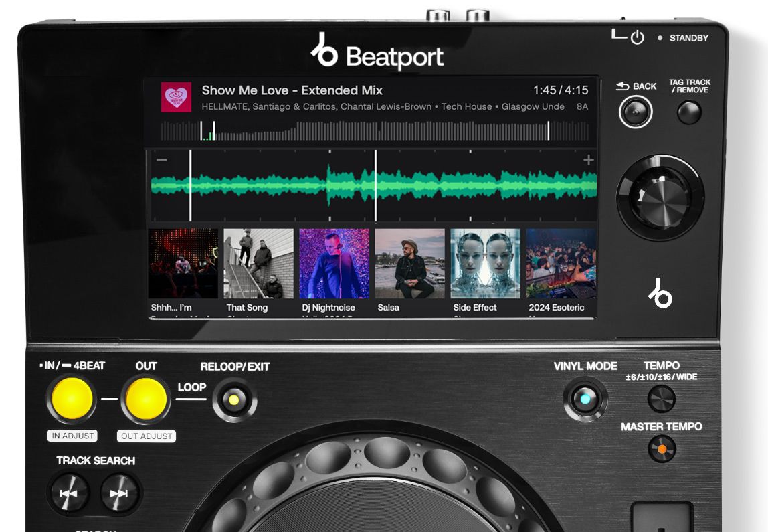Toggle the MASTER TEMPO button

pos(662,449)
